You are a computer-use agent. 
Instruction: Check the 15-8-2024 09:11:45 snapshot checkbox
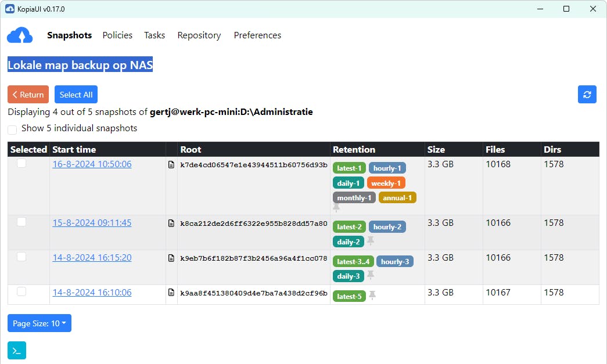[21, 222]
